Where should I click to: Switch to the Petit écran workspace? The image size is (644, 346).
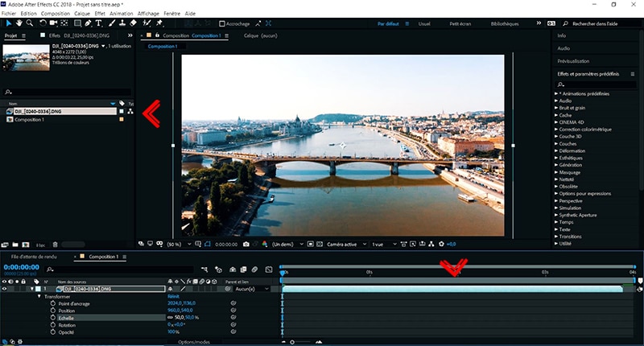pyautogui.click(x=462, y=23)
